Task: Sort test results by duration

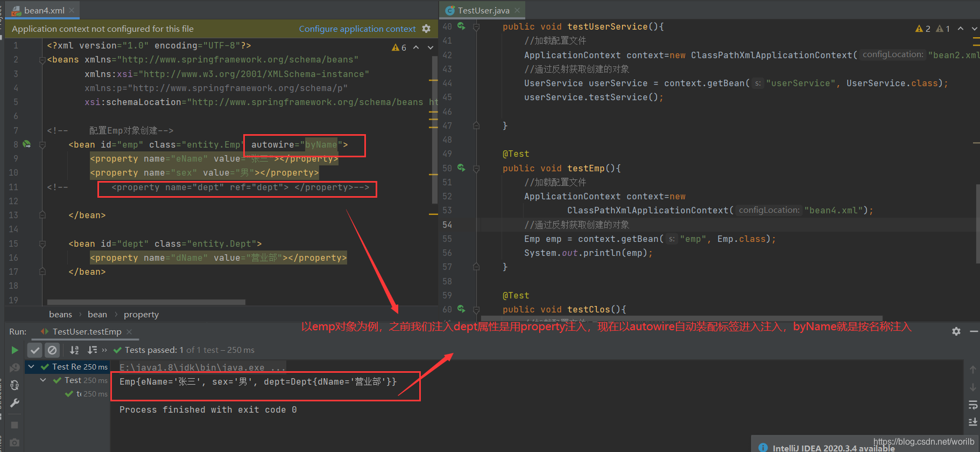Action: coord(92,350)
